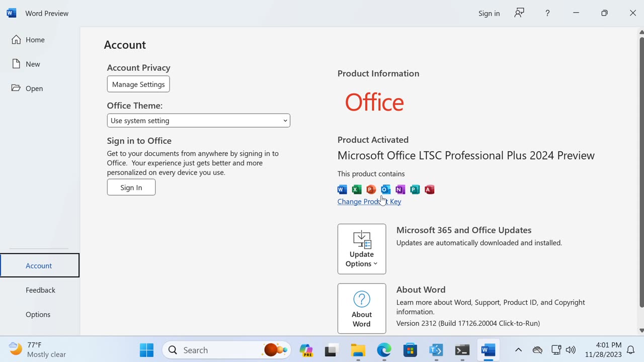644x362 pixels.
Task: Click the Product Activated text
Action: point(373,140)
